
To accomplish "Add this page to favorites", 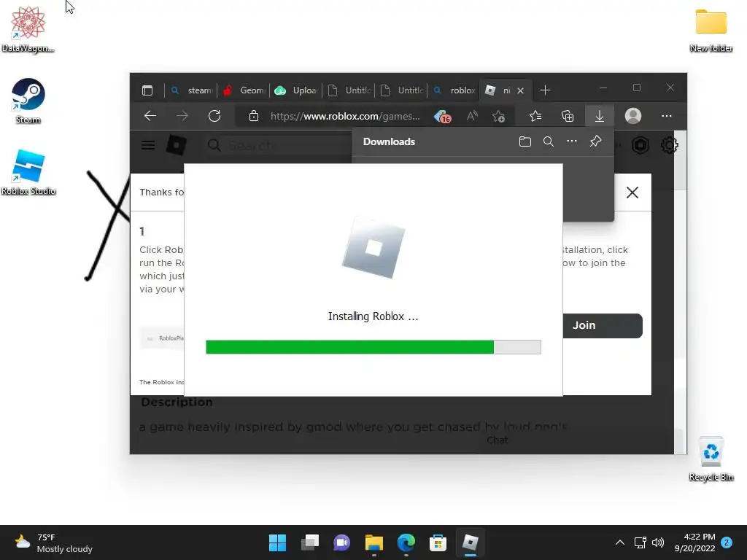I will tap(499, 116).
